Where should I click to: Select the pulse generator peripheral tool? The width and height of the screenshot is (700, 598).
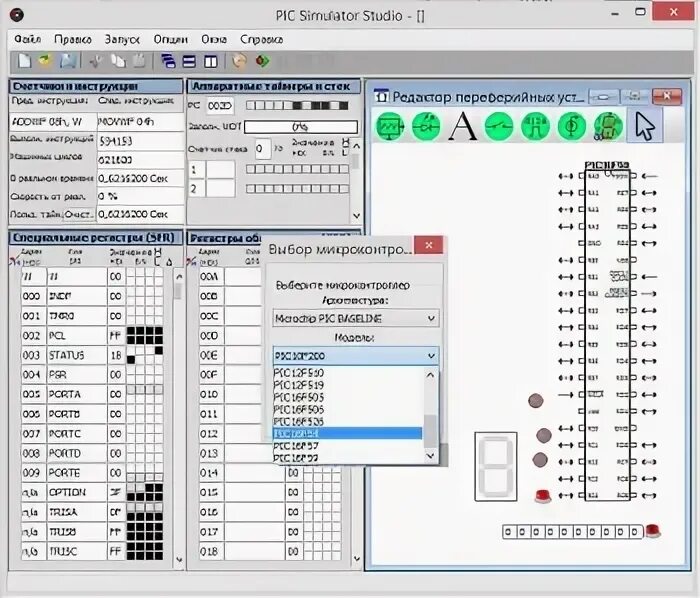coord(535,126)
